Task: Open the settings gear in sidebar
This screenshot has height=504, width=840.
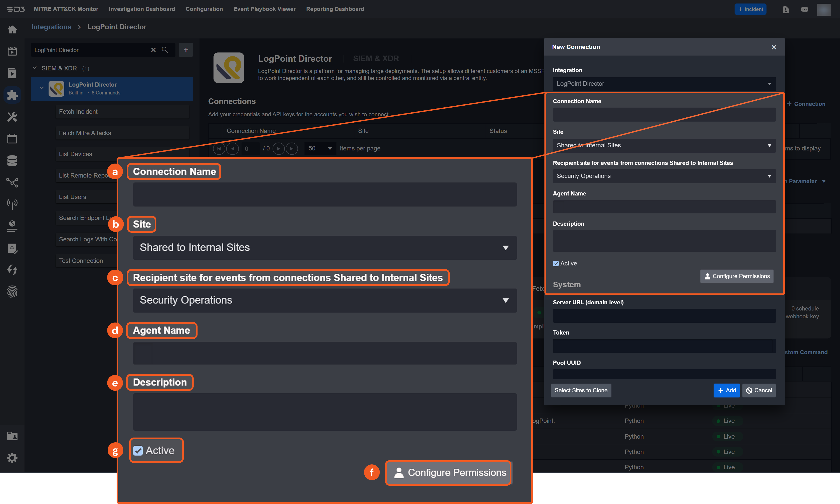Action: tap(12, 457)
